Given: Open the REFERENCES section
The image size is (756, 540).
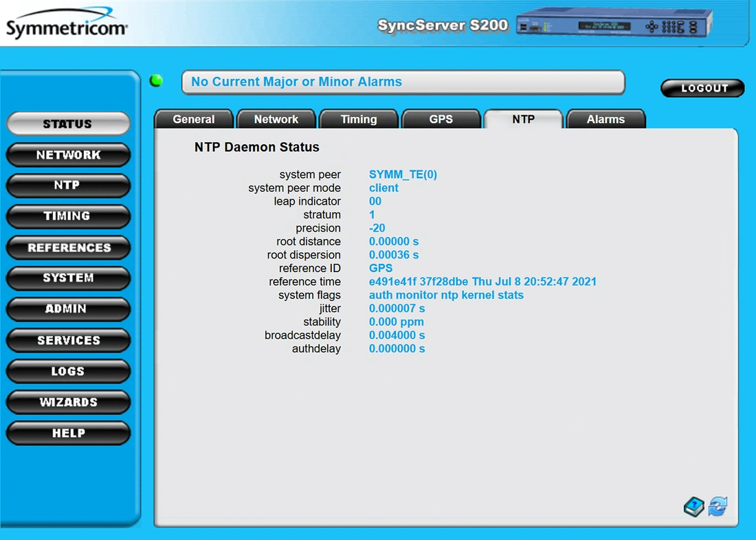Looking at the screenshot, I should [68, 247].
